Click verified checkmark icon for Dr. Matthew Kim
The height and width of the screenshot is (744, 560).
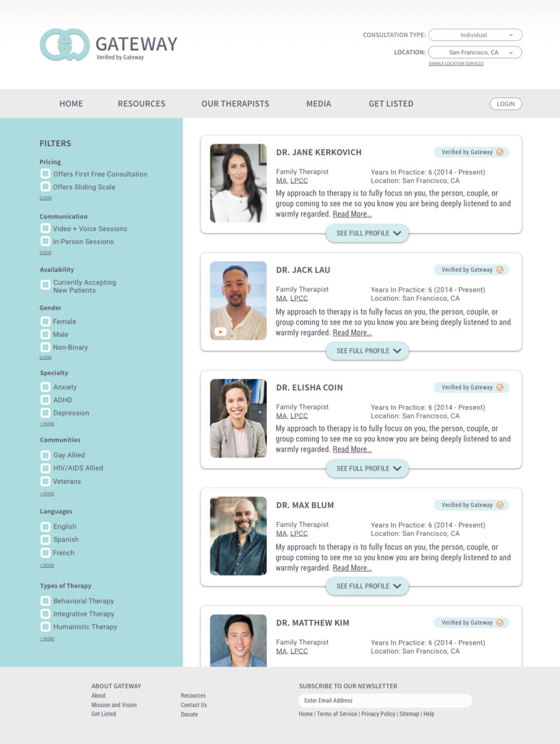click(499, 623)
